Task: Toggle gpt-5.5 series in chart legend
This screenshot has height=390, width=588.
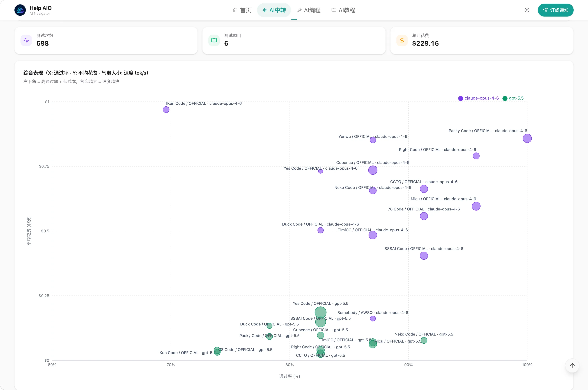Action: tap(513, 98)
